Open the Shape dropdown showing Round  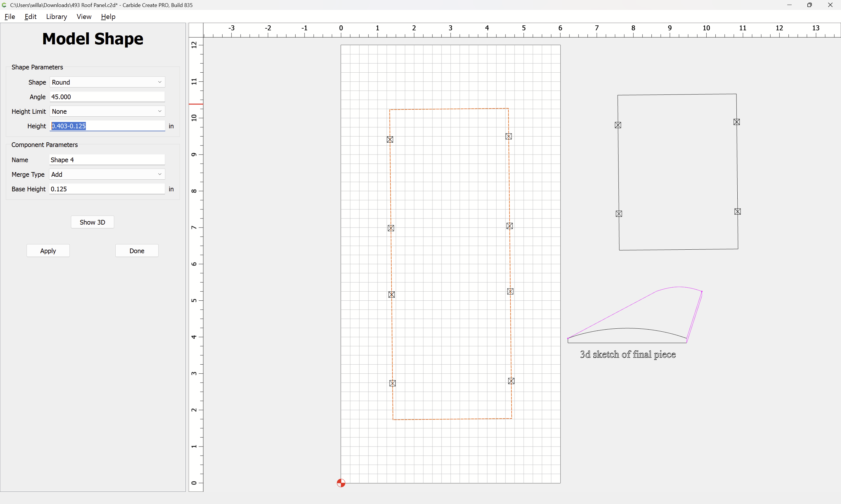(x=107, y=82)
